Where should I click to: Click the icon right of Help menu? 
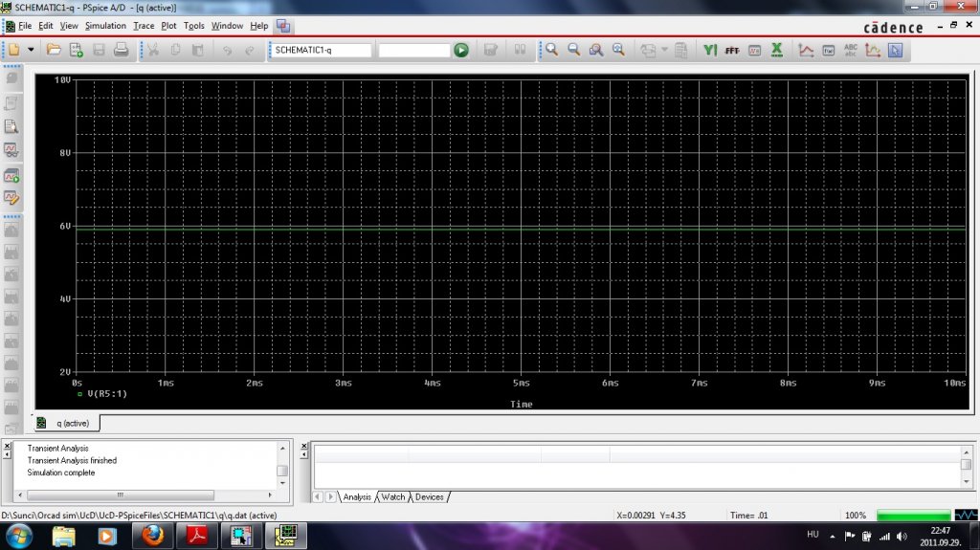tap(283, 26)
